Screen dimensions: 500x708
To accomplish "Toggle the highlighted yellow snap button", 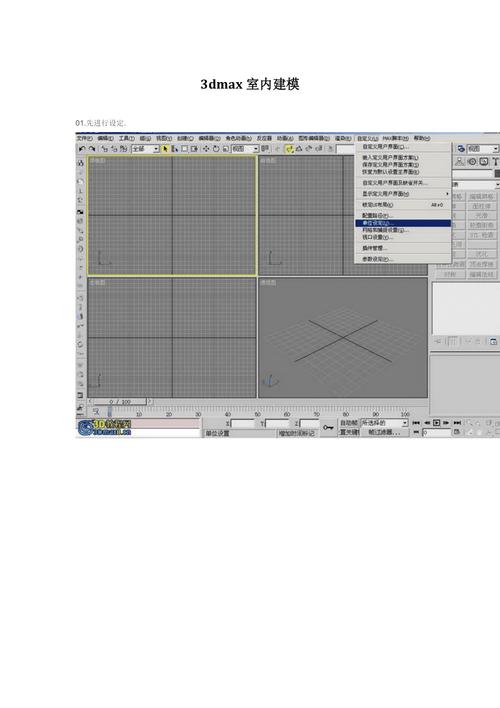I will (x=289, y=149).
